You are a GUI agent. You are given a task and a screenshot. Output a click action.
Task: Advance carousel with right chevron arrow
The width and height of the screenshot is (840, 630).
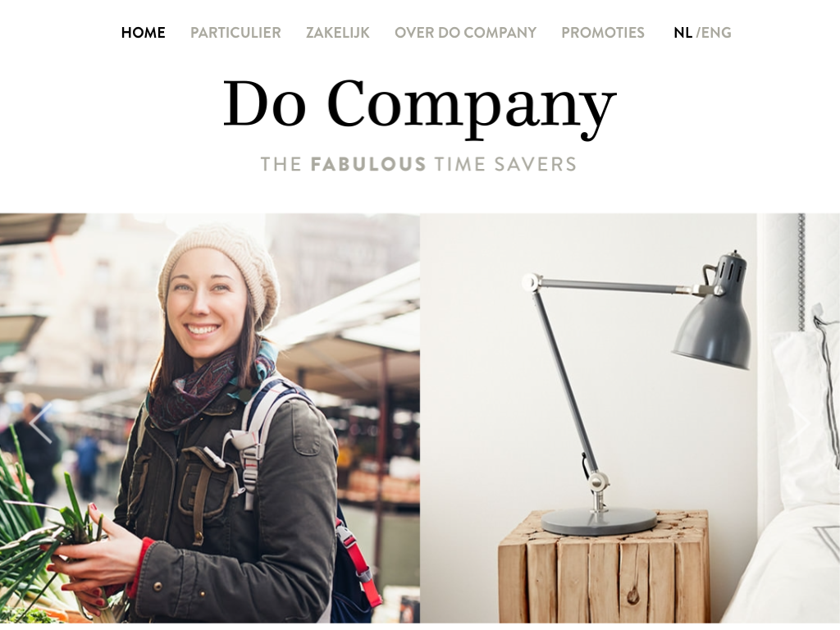click(x=799, y=423)
